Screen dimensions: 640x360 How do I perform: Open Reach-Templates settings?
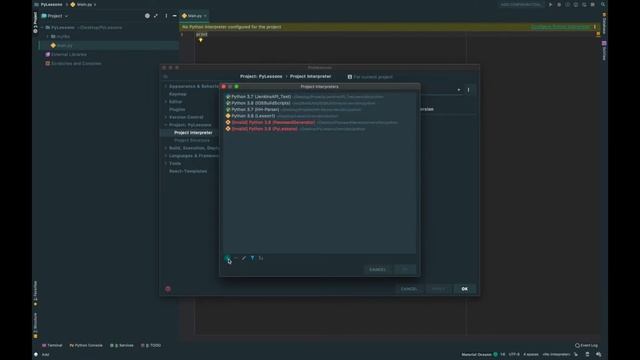[x=188, y=171]
